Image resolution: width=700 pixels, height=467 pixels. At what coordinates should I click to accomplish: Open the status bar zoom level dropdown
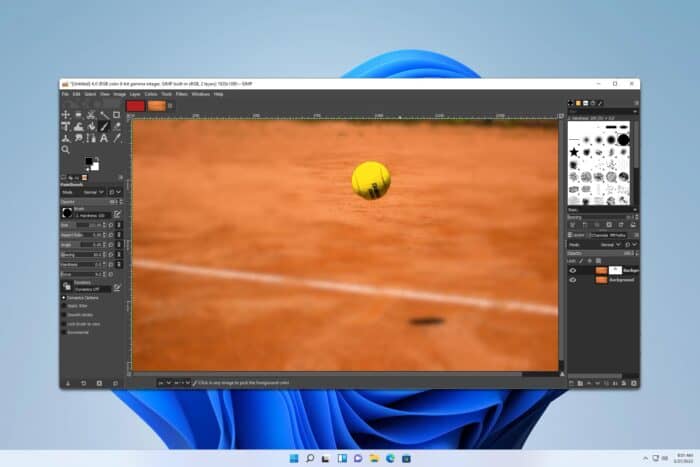182,383
